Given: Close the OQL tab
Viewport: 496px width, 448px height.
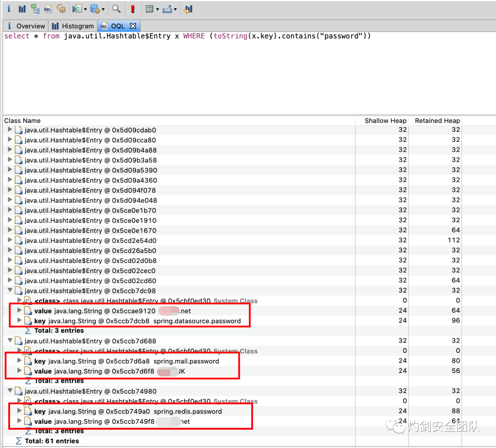Looking at the screenshot, I should [x=133, y=26].
